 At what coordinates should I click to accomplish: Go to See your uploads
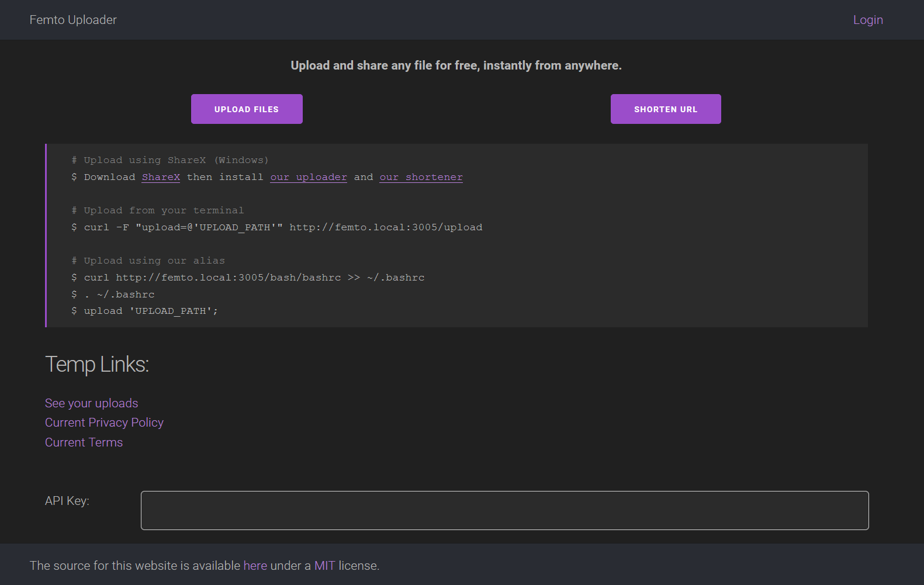[92, 403]
